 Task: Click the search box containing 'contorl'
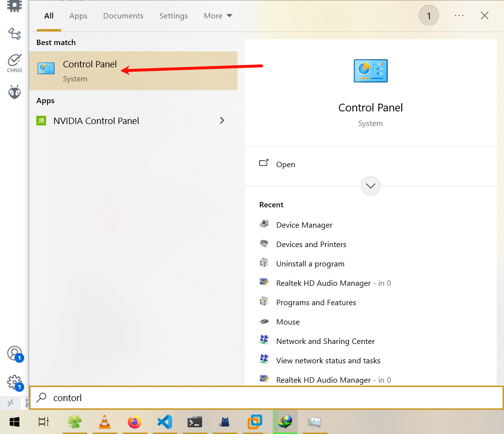(267, 398)
